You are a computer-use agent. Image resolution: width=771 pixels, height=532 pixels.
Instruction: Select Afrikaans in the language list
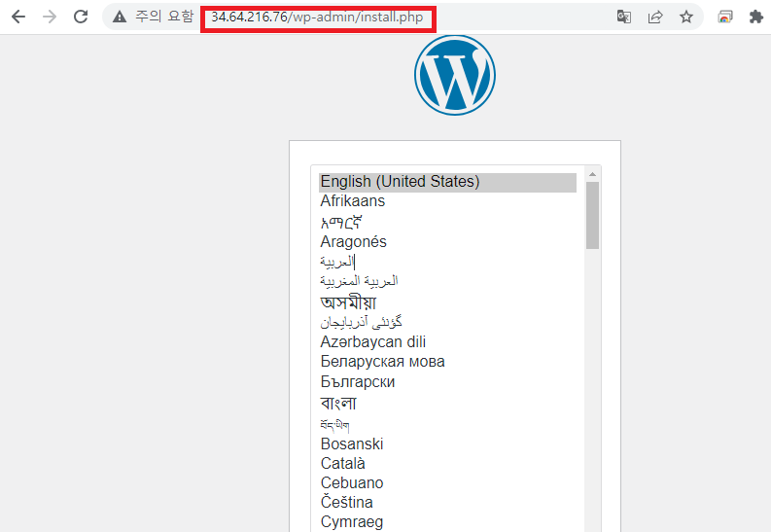tap(447, 201)
